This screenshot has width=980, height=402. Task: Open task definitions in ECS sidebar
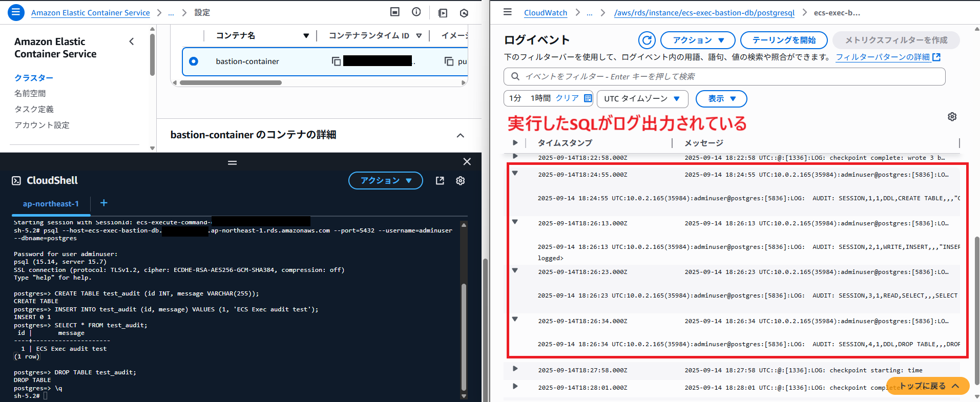pyautogui.click(x=34, y=109)
